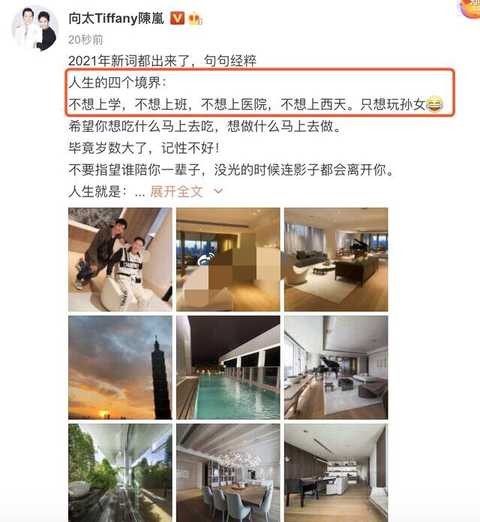Click the orange V verification badge
Screen dimensions: 480x522
[177, 18]
